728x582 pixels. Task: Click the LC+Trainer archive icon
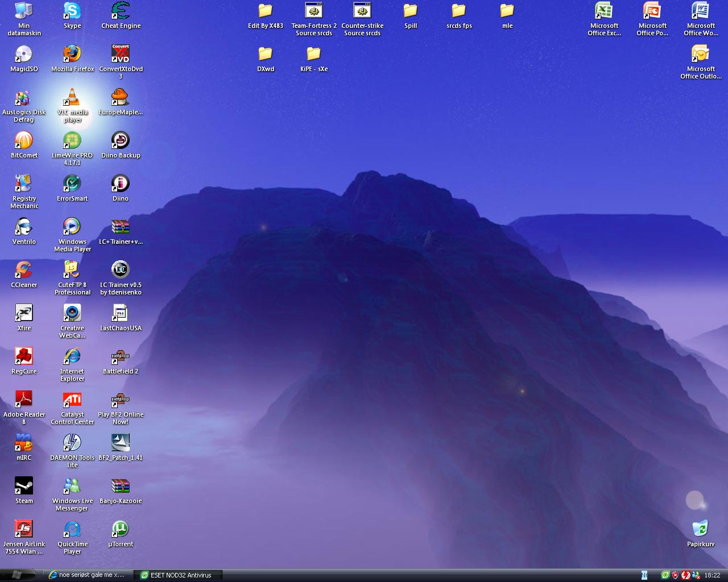[121, 231]
